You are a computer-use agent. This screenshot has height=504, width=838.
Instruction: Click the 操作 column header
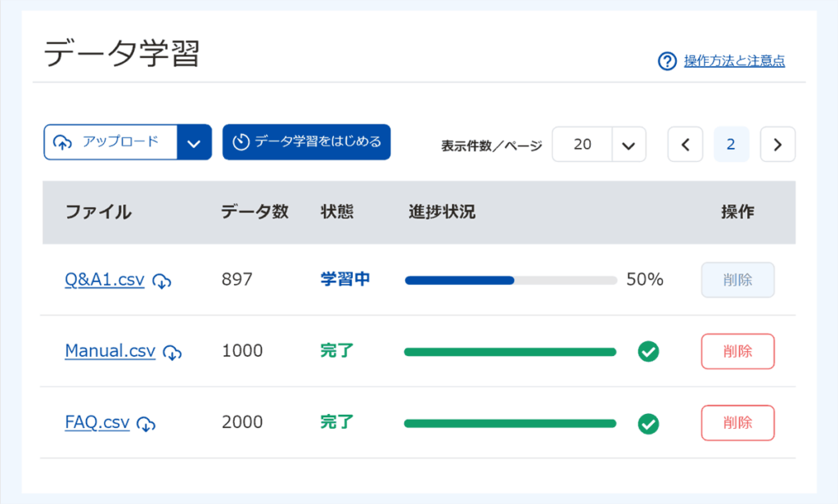click(x=737, y=212)
